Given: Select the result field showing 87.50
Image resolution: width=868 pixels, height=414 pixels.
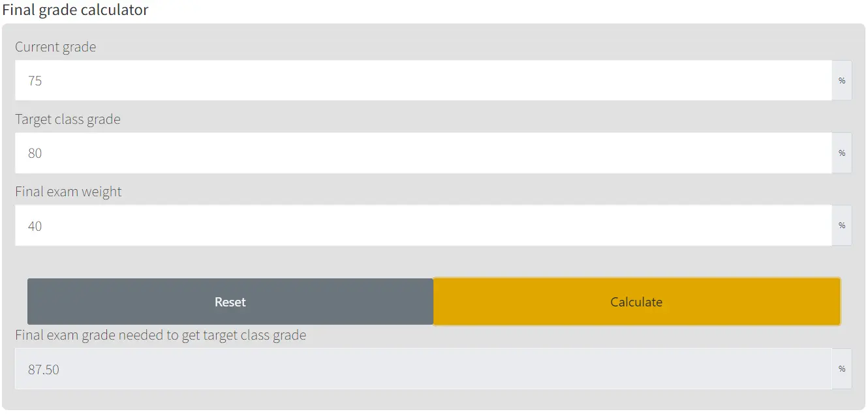Looking at the screenshot, I should (x=424, y=368).
